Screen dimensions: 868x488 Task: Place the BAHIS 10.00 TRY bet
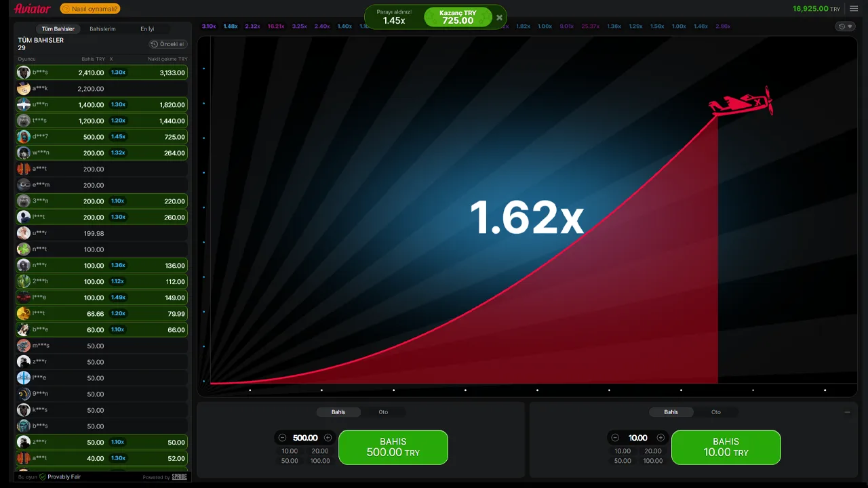click(x=726, y=447)
